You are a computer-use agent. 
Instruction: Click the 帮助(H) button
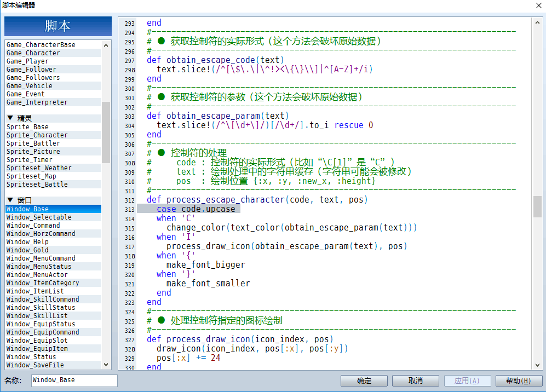click(519, 381)
